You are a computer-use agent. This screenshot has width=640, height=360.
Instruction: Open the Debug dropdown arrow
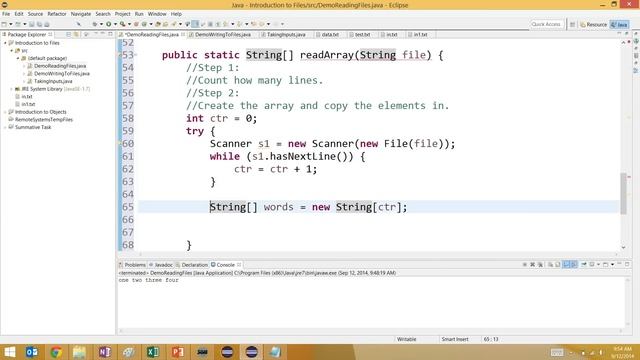coord(101,24)
